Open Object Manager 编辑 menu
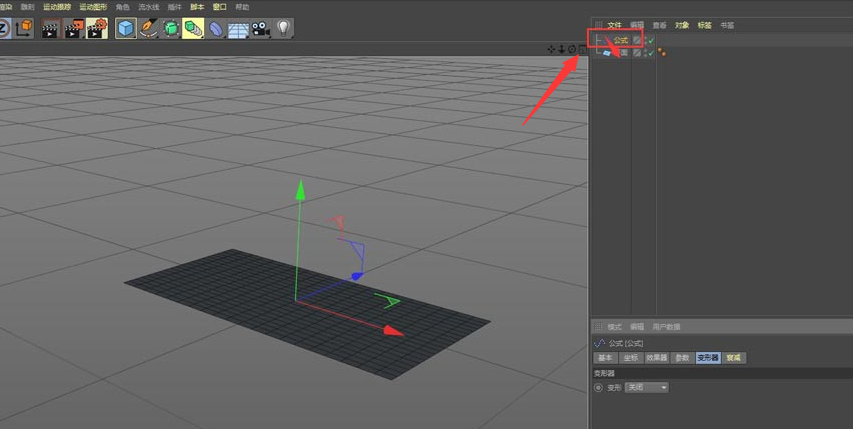This screenshot has width=853, height=429. pyautogui.click(x=637, y=25)
